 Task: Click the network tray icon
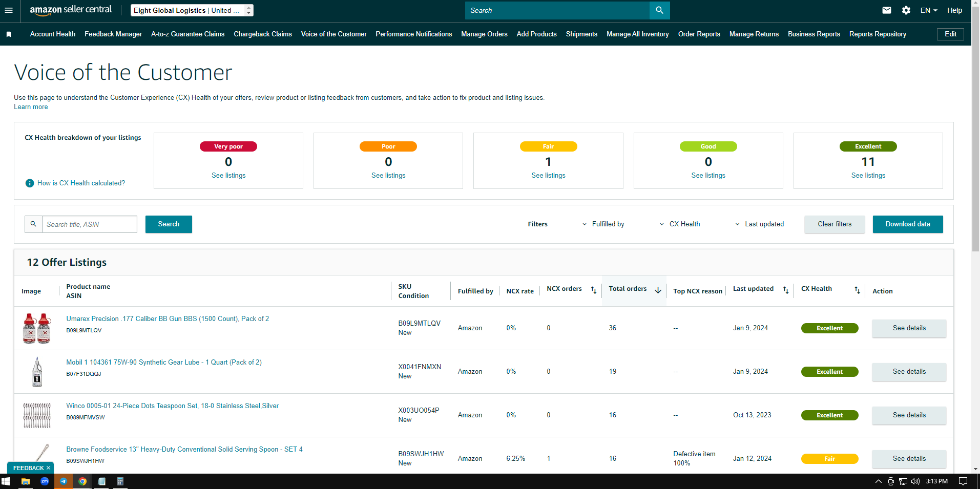903,481
